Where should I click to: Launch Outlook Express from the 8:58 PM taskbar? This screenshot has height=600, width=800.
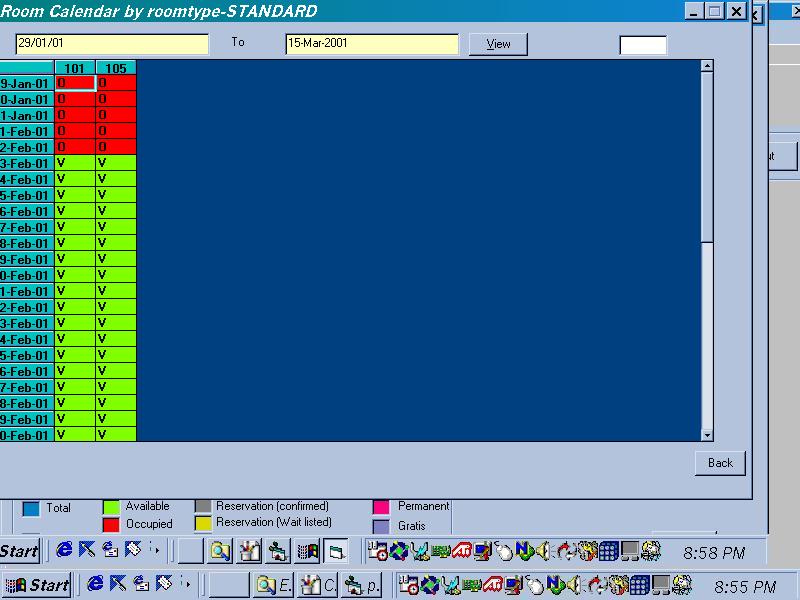110,550
